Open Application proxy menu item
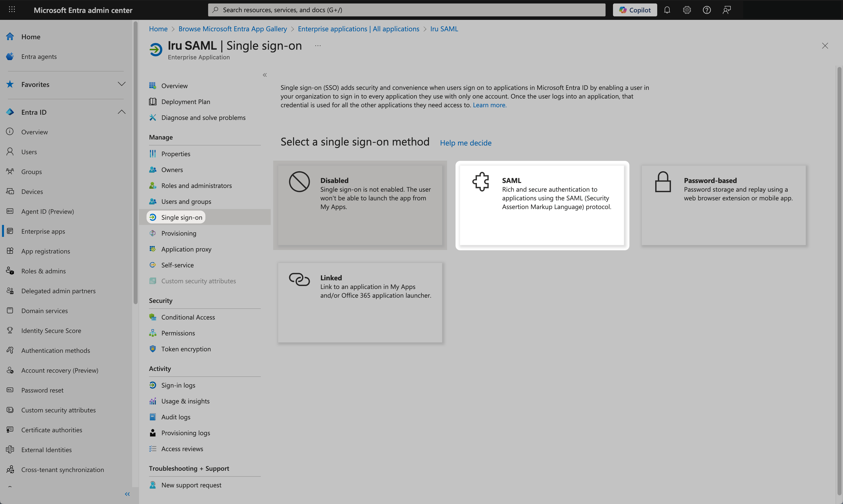This screenshot has width=843, height=504. [x=186, y=249]
